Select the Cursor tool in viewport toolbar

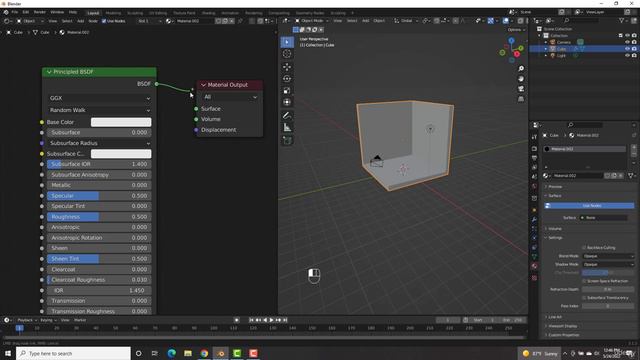coord(287,54)
